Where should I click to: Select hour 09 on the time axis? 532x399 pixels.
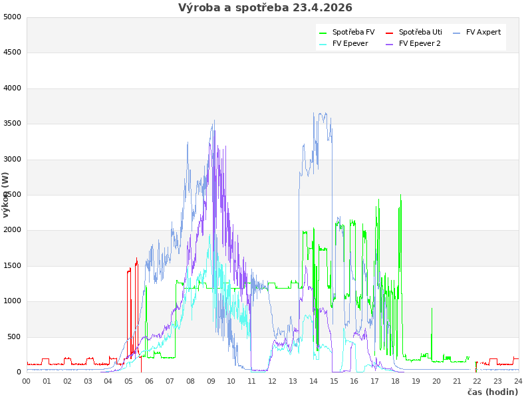pyautogui.click(x=211, y=381)
